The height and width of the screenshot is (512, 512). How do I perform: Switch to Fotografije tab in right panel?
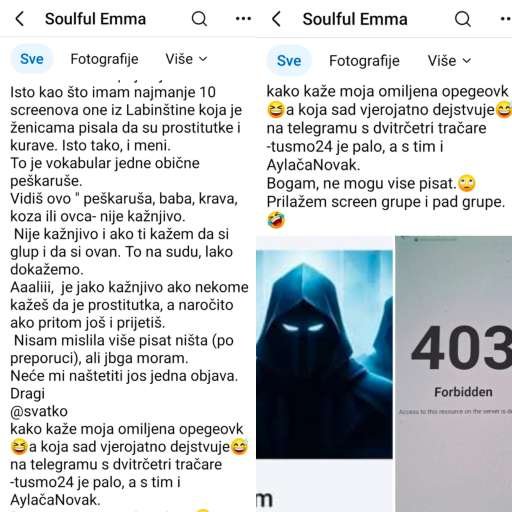point(364,61)
